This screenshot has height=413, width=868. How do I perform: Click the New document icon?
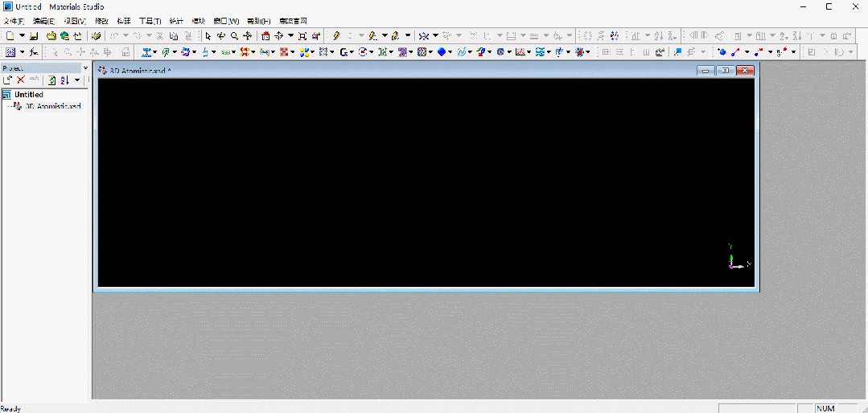(x=9, y=36)
